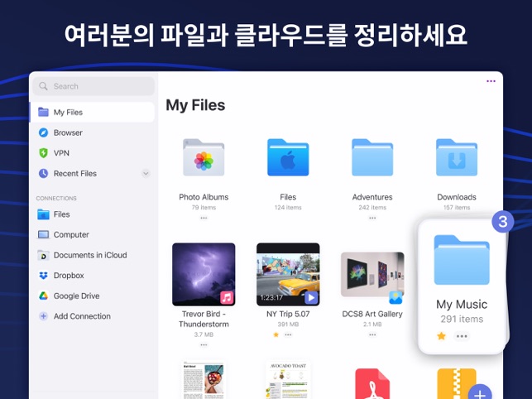This screenshot has width=532, height=399.
Task: Open the DCS8 Art Gallery image
Action: [372, 274]
